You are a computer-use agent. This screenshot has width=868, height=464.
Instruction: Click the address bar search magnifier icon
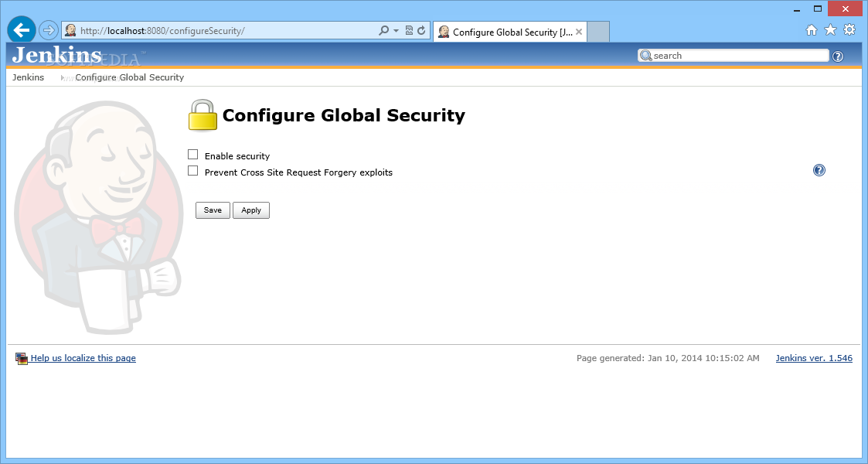point(383,30)
